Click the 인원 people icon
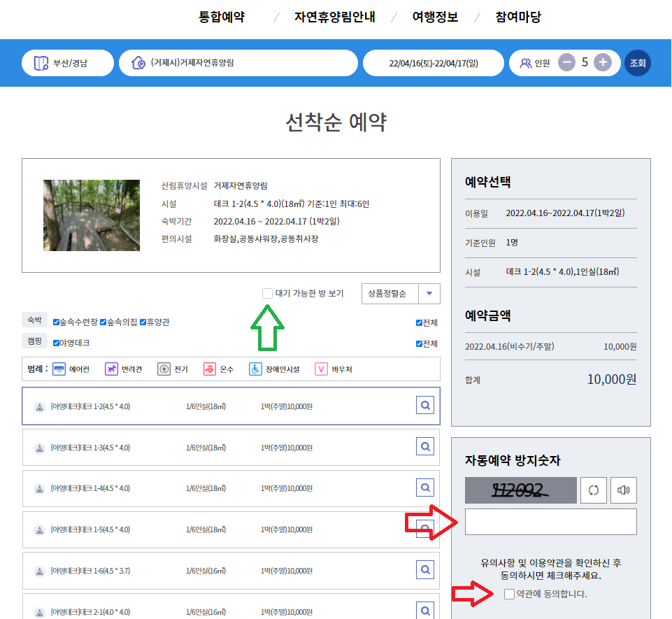This screenshot has width=672, height=619. (525, 63)
